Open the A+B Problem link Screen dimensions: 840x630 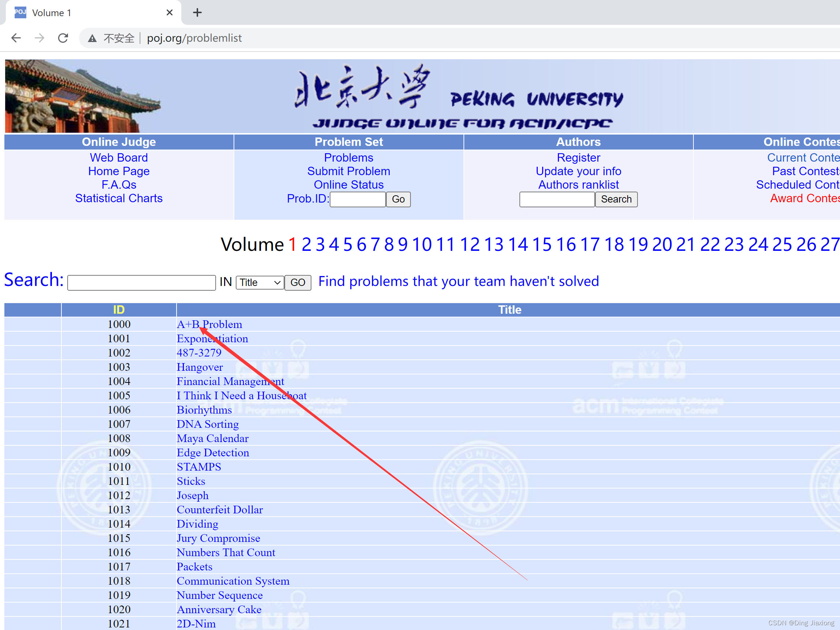[209, 324]
